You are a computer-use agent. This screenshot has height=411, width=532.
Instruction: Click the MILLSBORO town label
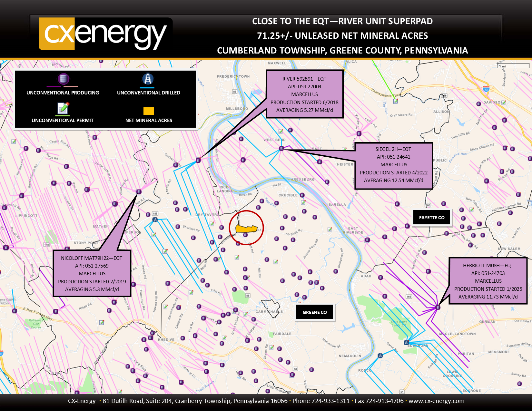click(x=237, y=109)
